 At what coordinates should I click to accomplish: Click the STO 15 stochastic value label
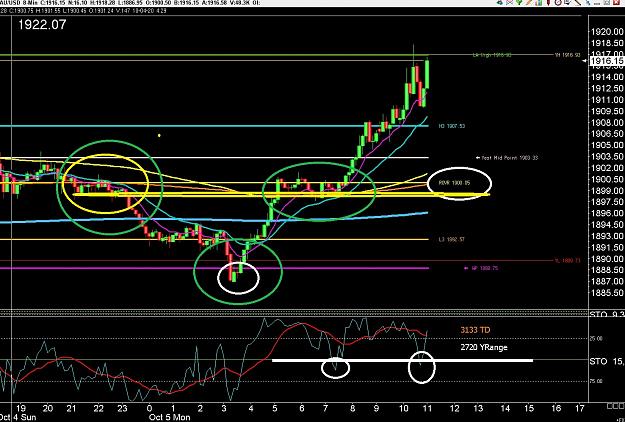click(x=607, y=361)
